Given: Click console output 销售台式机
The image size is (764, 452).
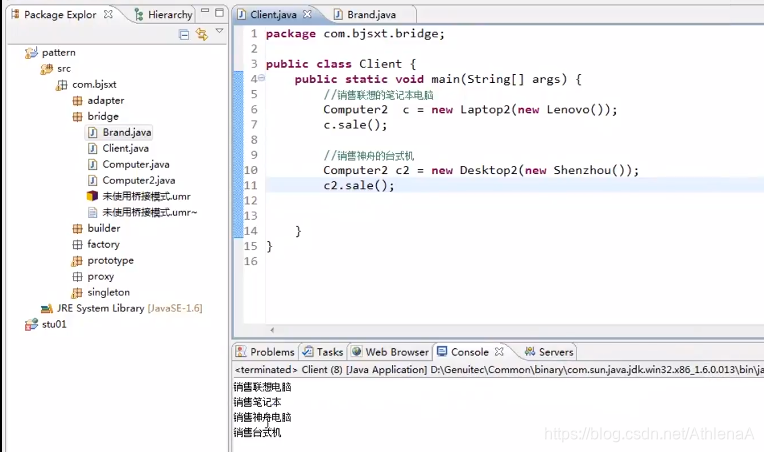Looking at the screenshot, I should pyautogui.click(x=258, y=433).
